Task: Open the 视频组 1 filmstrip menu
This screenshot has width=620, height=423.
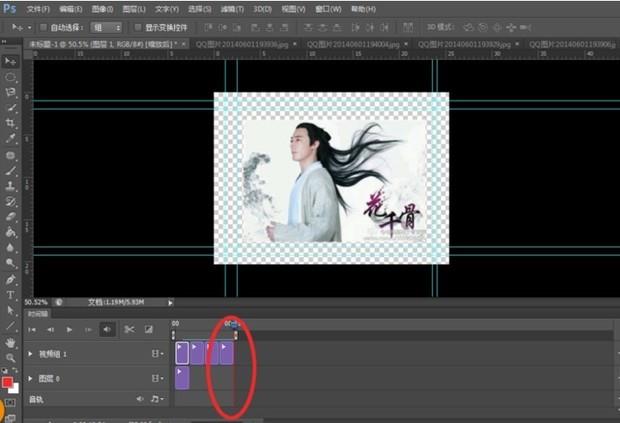Action: pyautogui.click(x=157, y=354)
